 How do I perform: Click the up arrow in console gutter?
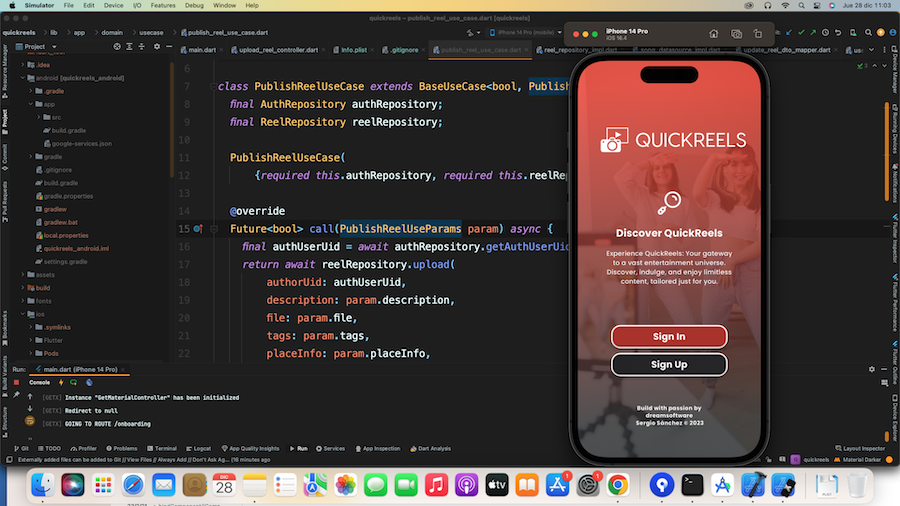[x=30, y=396]
